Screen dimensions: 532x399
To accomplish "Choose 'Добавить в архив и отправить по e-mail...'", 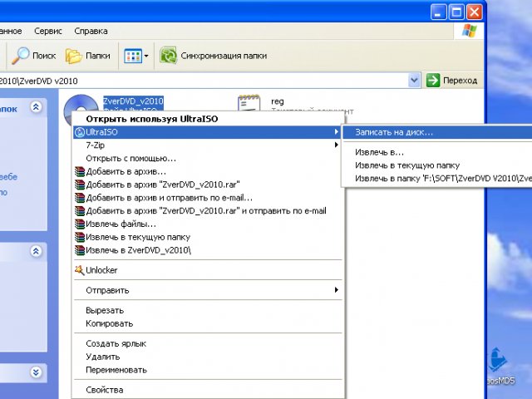I will click(208, 198).
